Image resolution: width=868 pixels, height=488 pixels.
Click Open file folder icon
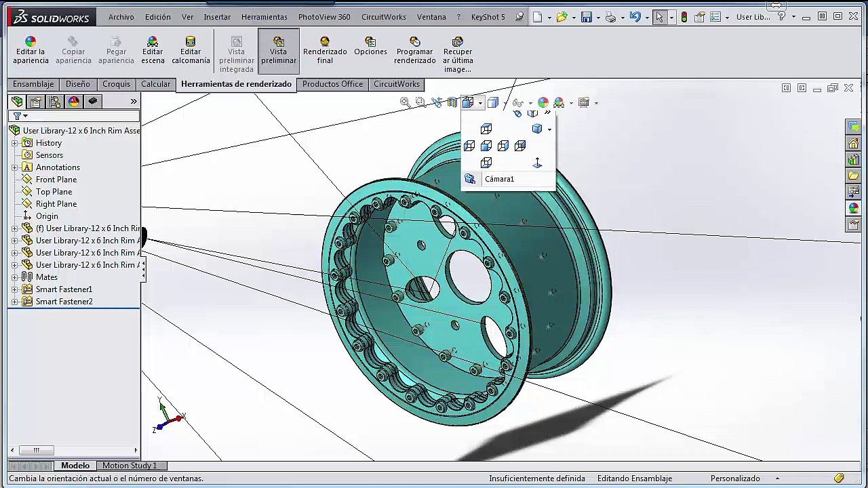click(x=561, y=17)
